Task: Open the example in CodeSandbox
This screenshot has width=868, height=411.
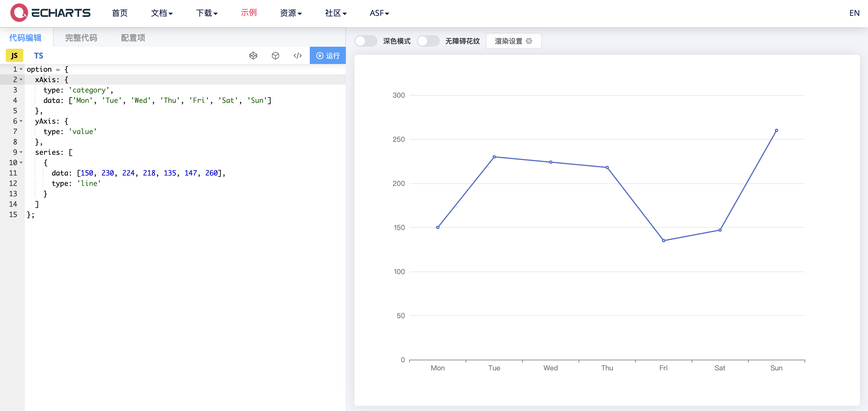Action: tap(275, 56)
